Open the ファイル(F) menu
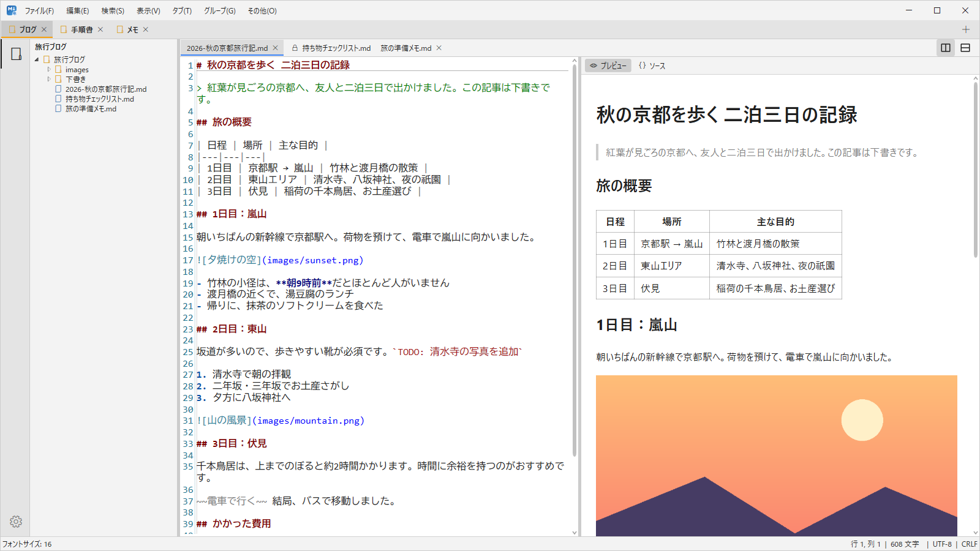 (x=39, y=10)
